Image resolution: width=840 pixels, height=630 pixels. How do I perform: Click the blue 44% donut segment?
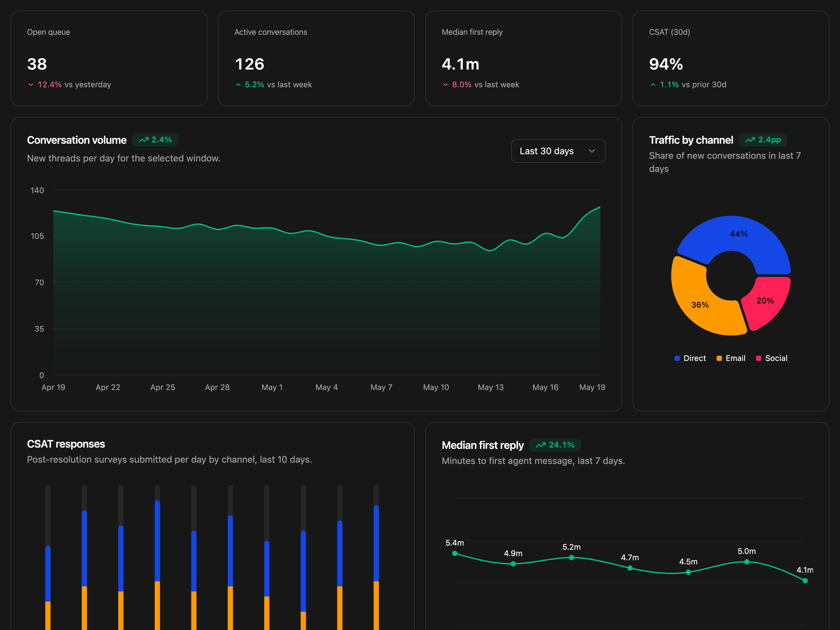(x=738, y=234)
